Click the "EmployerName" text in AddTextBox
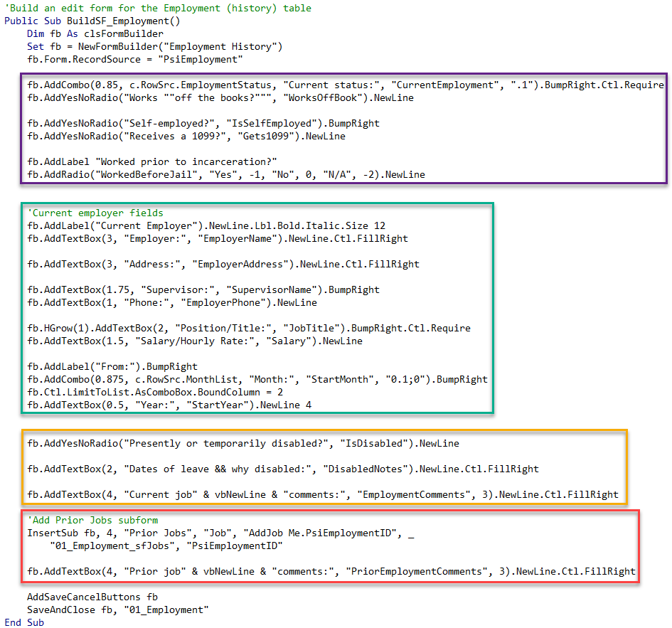 click(238, 239)
